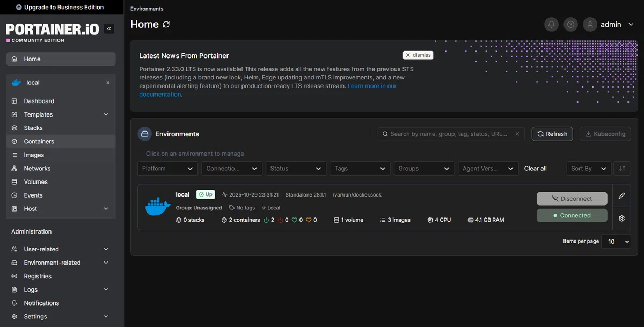Dismiss the latest news banner

tap(418, 55)
